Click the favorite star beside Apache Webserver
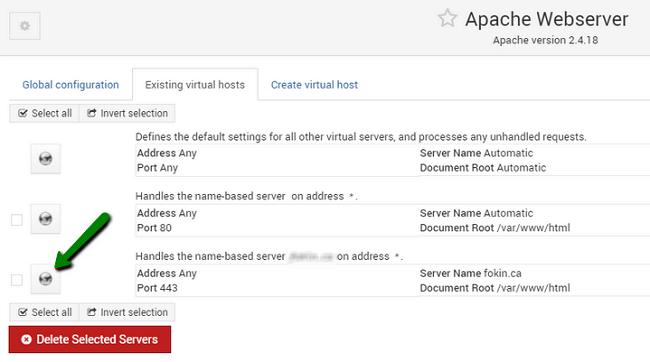The image size is (650, 362). (447, 19)
